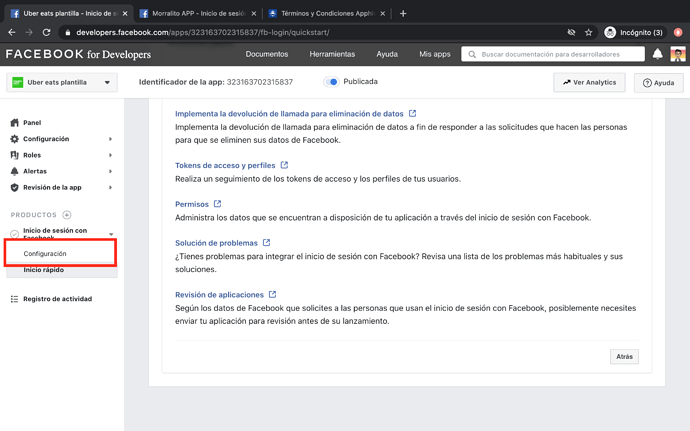Go back with the browser back arrow
690x431 pixels.
coord(12,33)
